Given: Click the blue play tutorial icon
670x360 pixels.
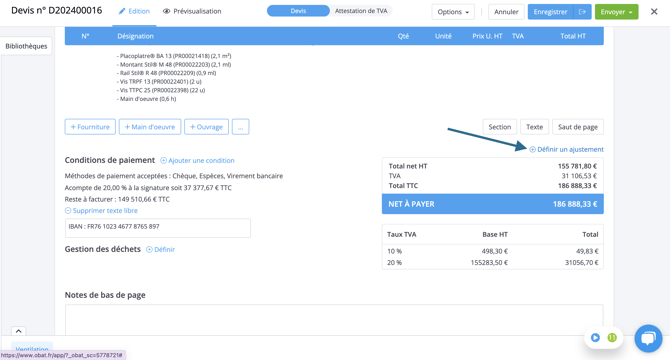Looking at the screenshot, I should click(595, 338).
